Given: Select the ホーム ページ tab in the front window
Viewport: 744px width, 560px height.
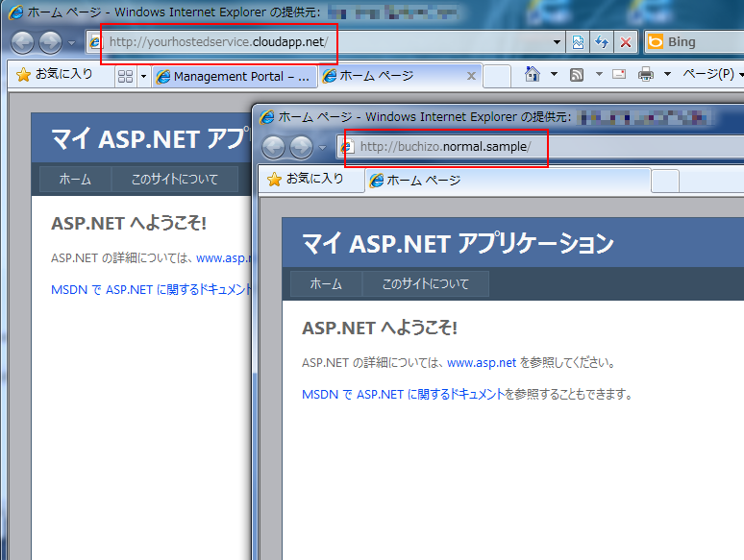Looking at the screenshot, I should pyautogui.click(x=508, y=181).
